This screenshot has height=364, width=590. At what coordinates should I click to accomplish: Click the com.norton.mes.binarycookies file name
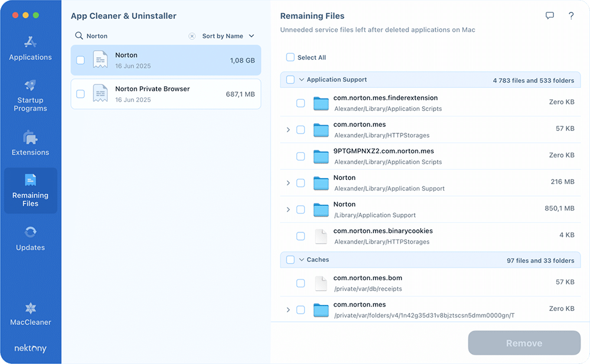coord(383,231)
